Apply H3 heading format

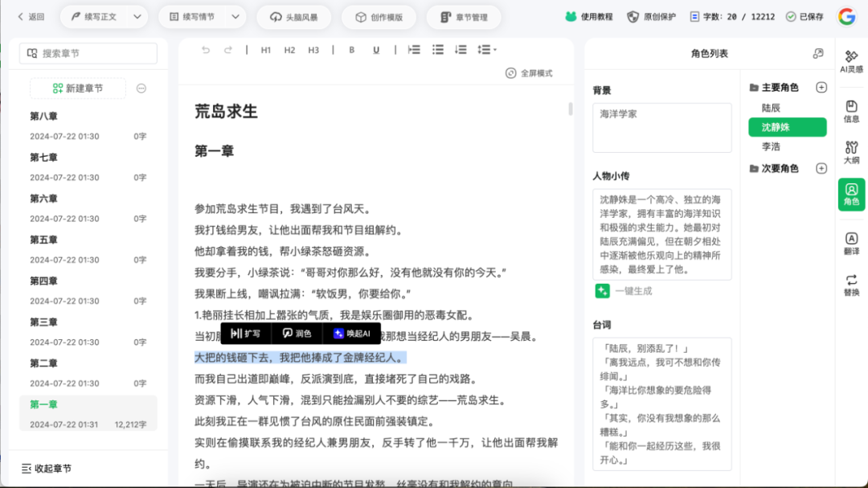[x=313, y=50]
